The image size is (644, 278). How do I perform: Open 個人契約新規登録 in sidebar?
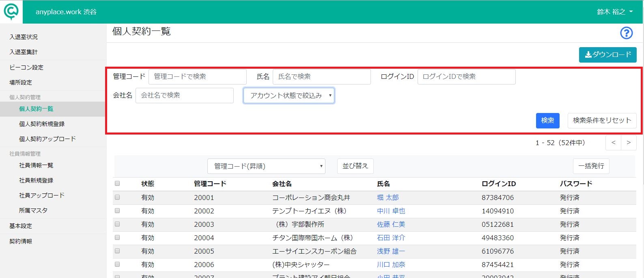pos(42,124)
